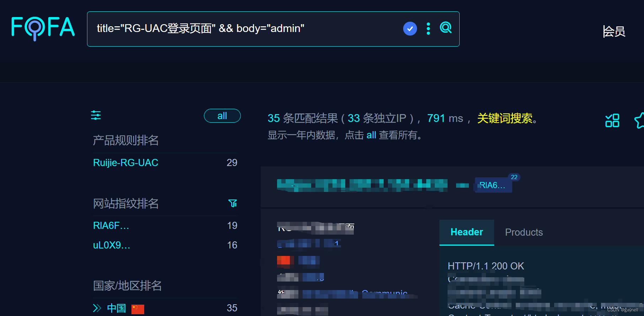Click the HTTP/1.1 200 OK header text
This screenshot has height=316, width=644.
486,266
